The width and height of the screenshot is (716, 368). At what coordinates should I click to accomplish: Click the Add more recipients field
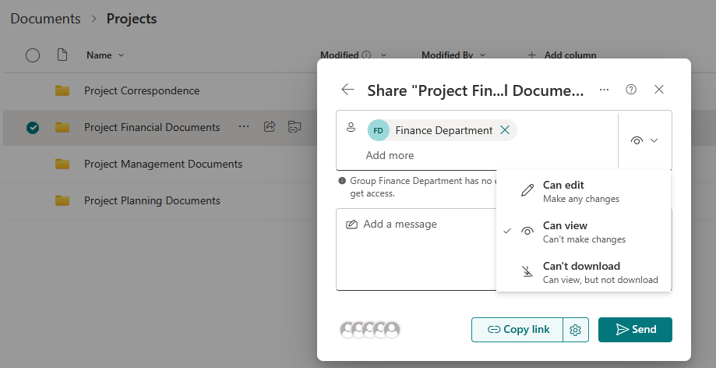[390, 155]
